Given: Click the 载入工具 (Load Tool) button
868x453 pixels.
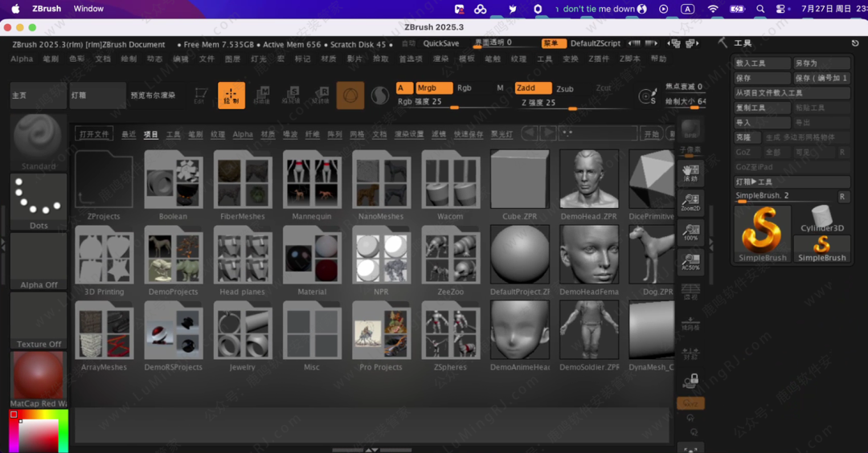Looking at the screenshot, I should (x=762, y=63).
